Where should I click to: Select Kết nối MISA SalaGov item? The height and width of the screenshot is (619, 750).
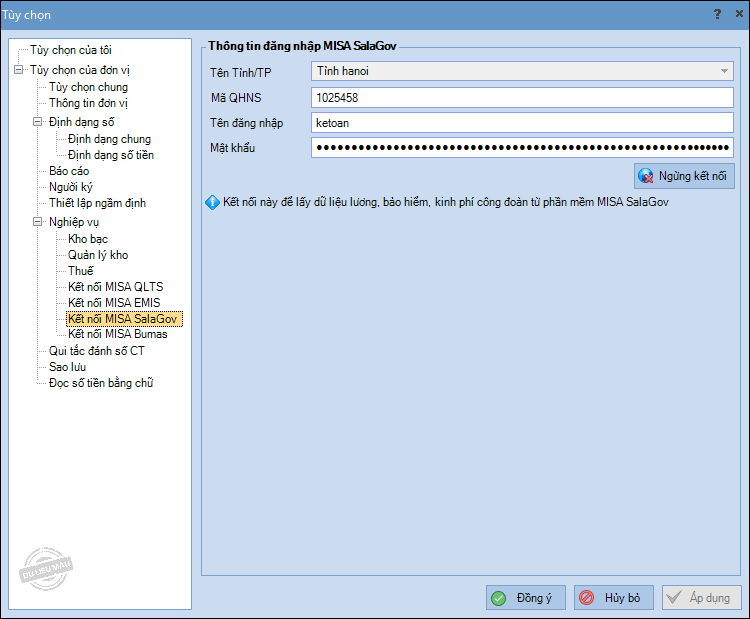pos(124,319)
